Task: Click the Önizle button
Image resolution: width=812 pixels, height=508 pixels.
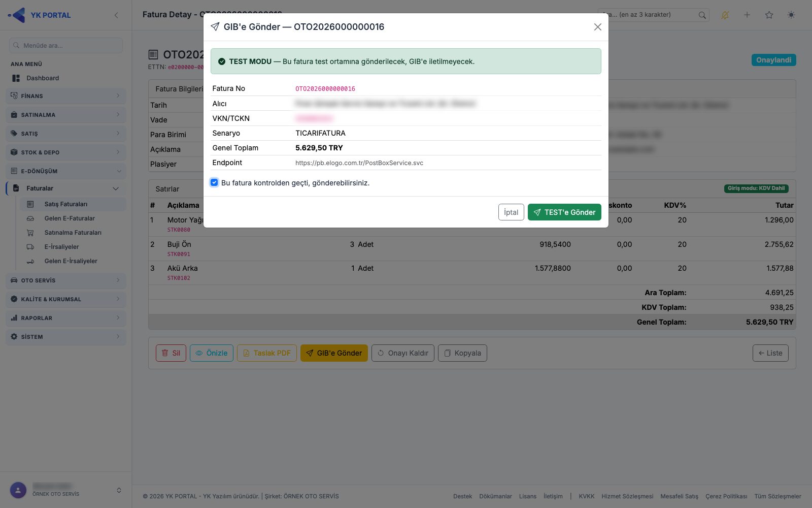Action: pyautogui.click(x=212, y=353)
